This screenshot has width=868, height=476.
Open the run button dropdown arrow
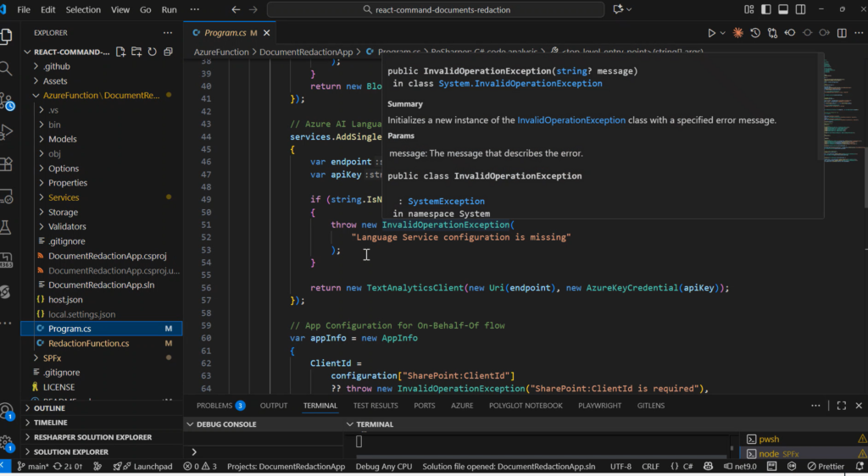(722, 33)
